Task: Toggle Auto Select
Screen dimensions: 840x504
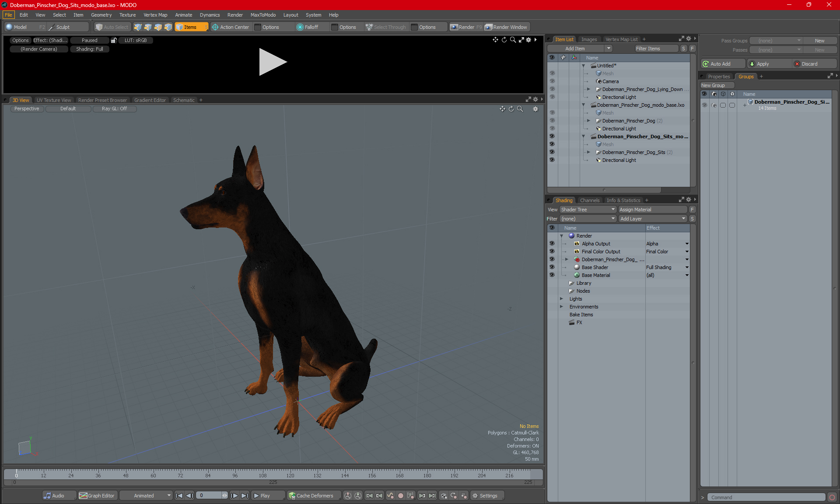Action: click(x=112, y=27)
